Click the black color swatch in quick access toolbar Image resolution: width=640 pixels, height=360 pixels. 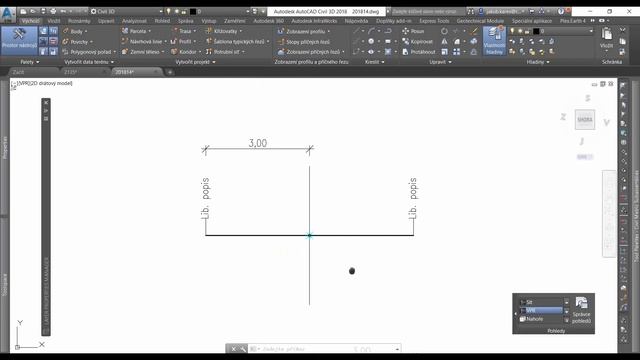coord(193,11)
